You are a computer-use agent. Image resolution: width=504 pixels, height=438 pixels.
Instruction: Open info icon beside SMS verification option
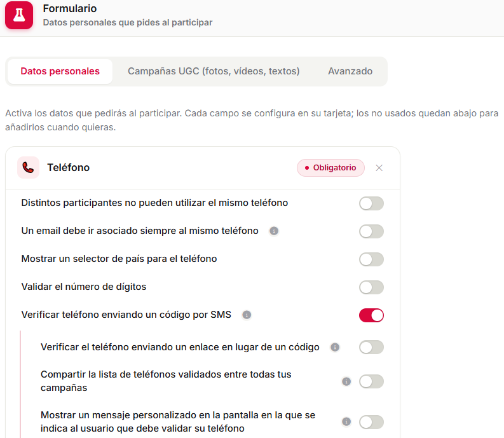247,315
